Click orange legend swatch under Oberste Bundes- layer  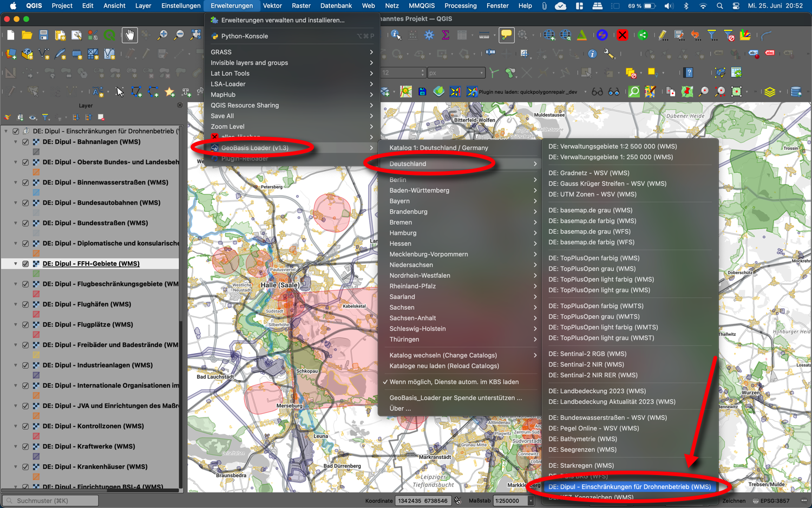pyautogui.click(x=36, y=172)
